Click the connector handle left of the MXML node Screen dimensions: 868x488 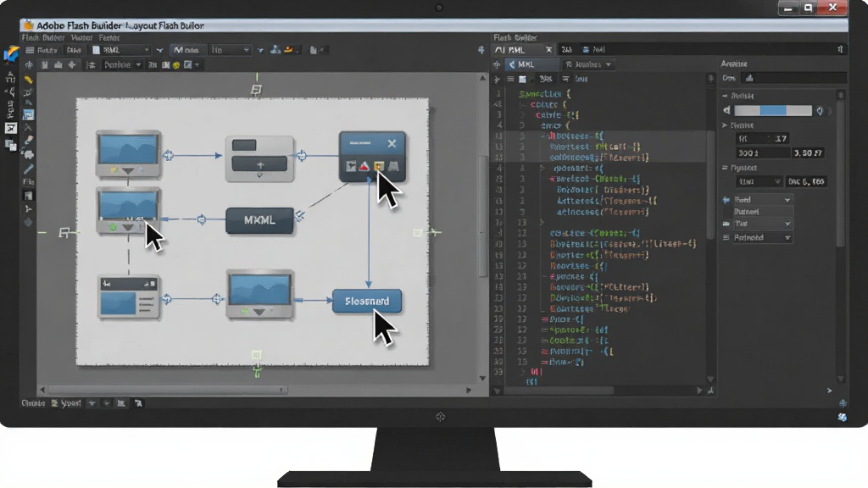click(202, 219)
